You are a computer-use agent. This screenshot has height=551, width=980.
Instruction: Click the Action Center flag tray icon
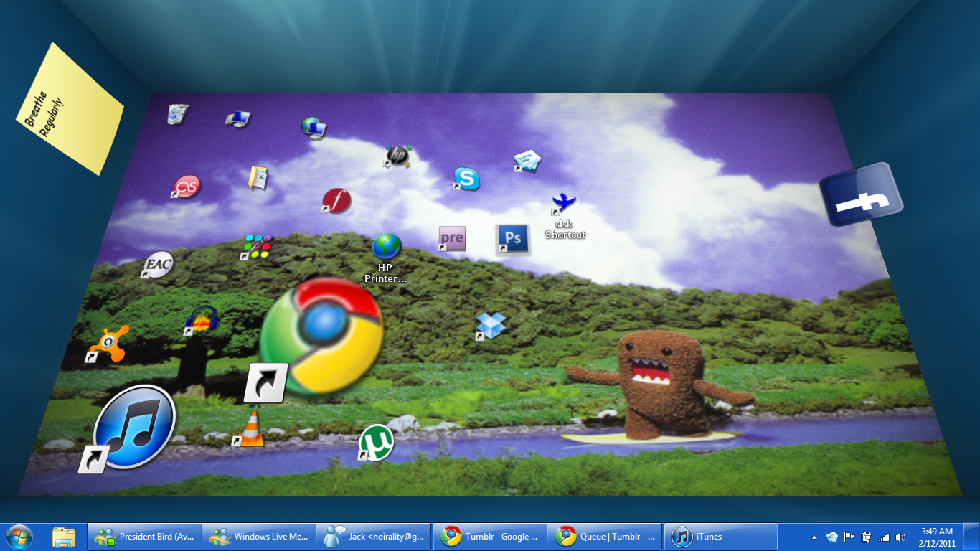tap(849, 537)
